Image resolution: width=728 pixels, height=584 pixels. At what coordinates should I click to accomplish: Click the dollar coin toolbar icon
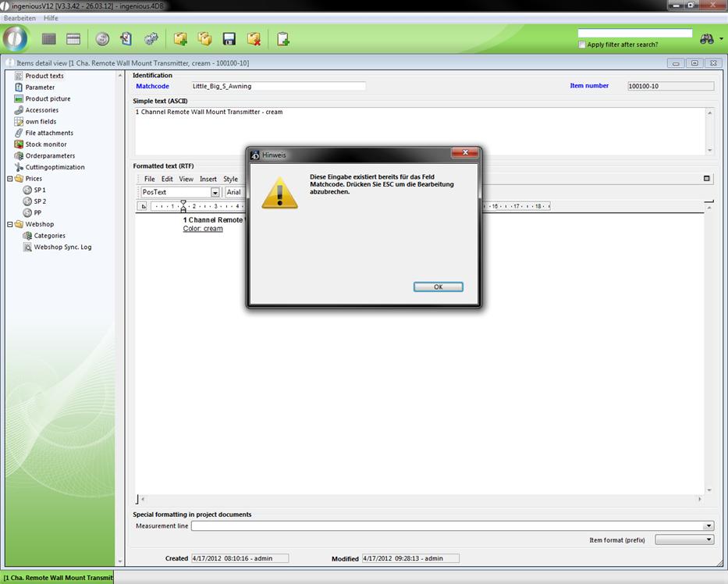click(x=102, y=39)
